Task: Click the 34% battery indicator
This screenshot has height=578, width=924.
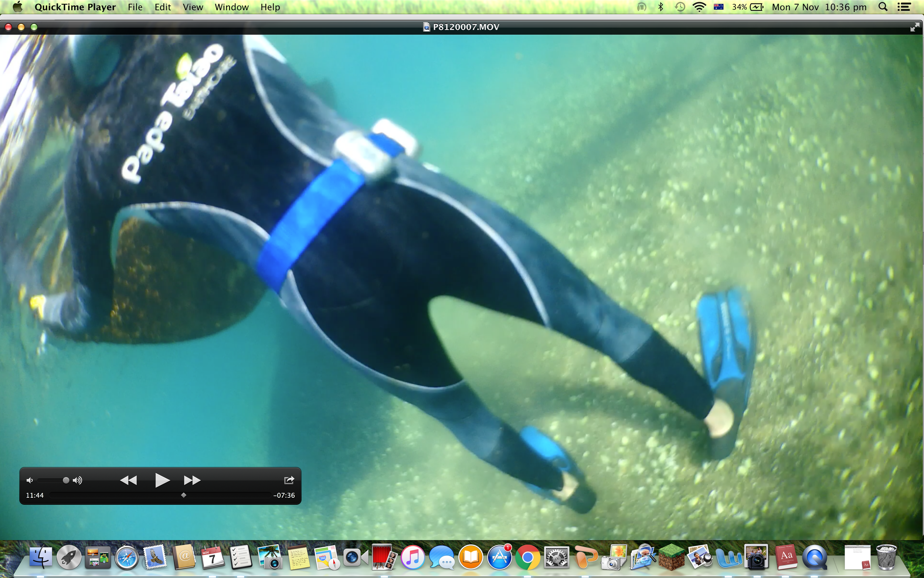Action: tap(748, 7)
